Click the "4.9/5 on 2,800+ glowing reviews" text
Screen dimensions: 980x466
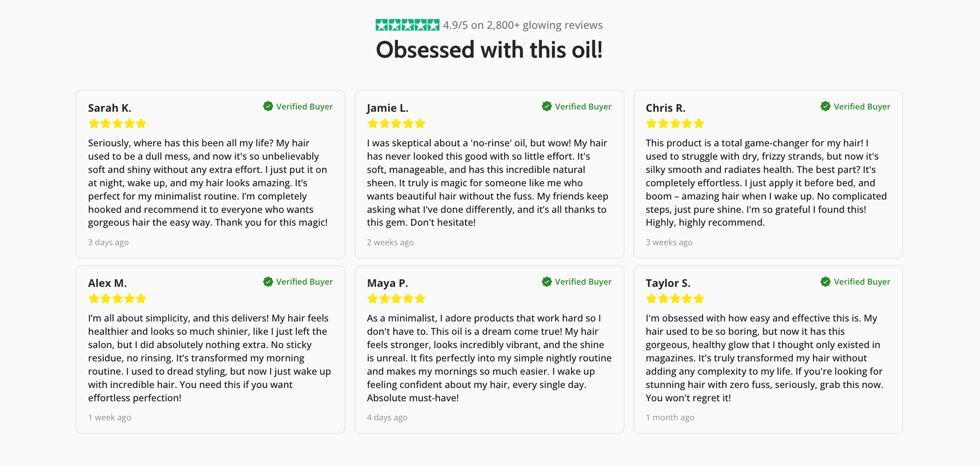[523, 25]
